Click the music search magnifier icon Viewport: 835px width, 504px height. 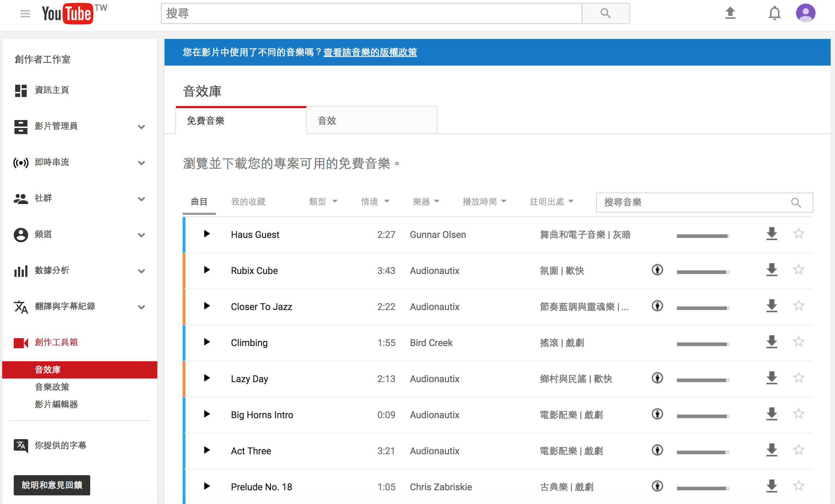coord(796,203)
